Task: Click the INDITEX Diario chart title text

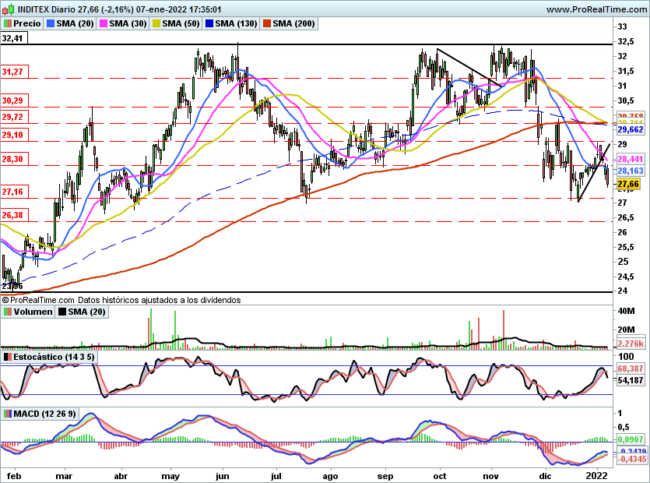Action: click(x=119, y=9)
